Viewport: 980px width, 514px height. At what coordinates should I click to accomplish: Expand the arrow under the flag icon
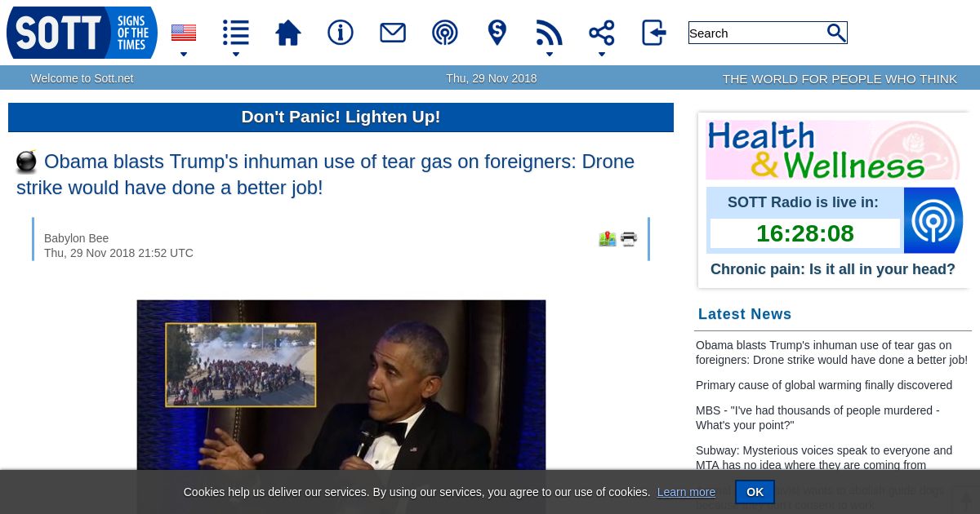(184, 55)
